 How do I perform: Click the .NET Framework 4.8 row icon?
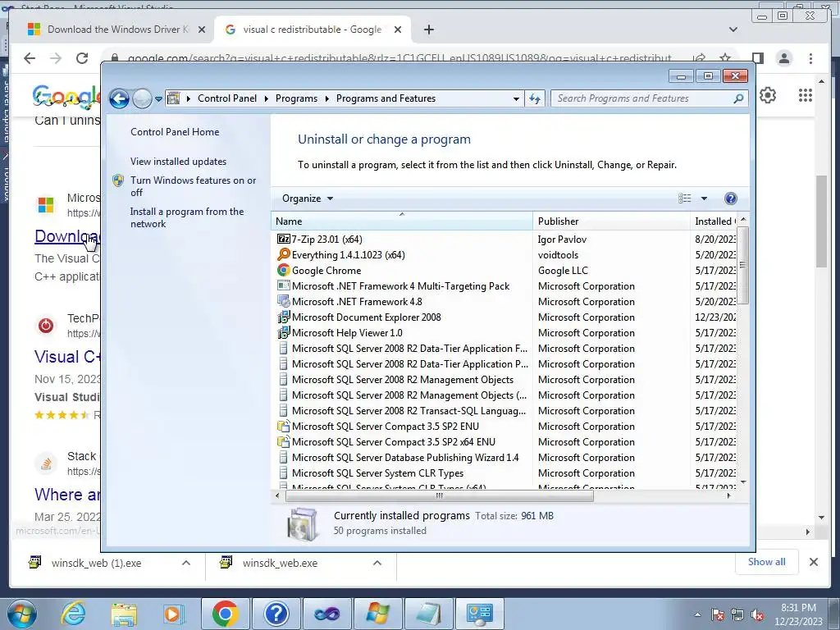point(283,301)
